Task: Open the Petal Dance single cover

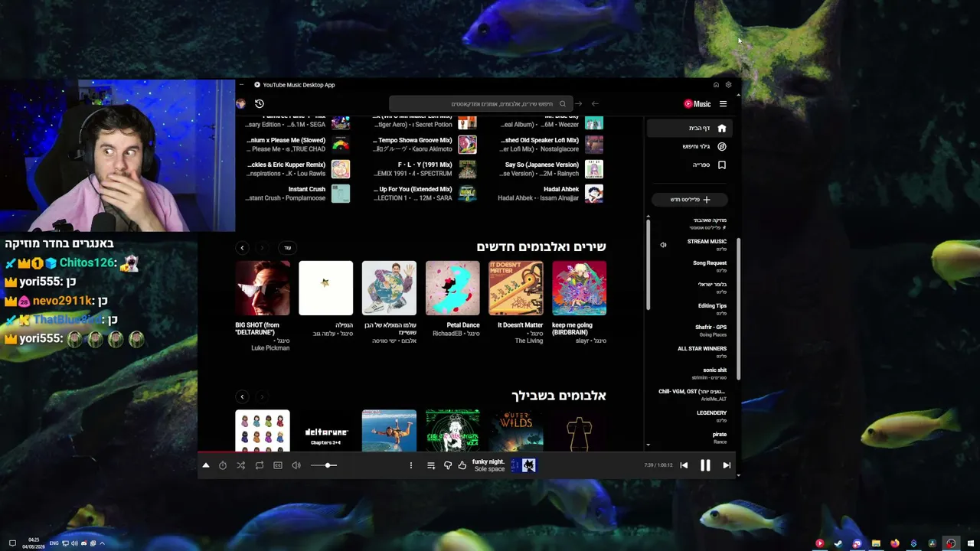Action: [452, 288]
